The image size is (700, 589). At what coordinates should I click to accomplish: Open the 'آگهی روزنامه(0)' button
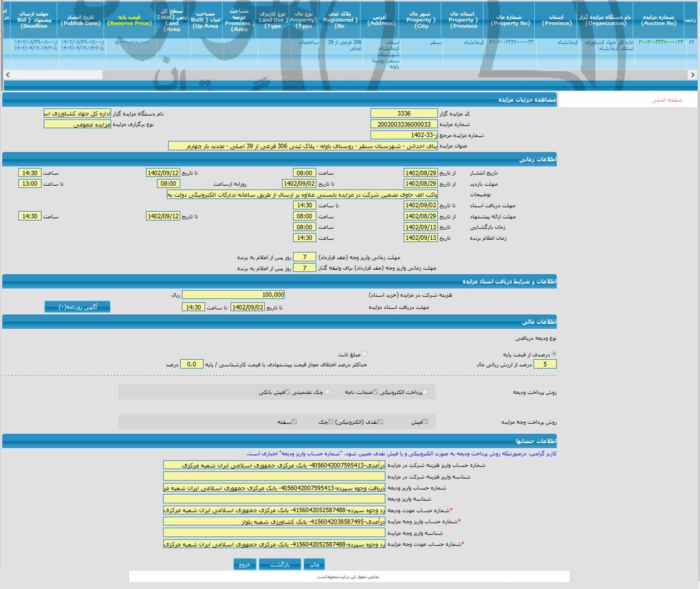77,307
